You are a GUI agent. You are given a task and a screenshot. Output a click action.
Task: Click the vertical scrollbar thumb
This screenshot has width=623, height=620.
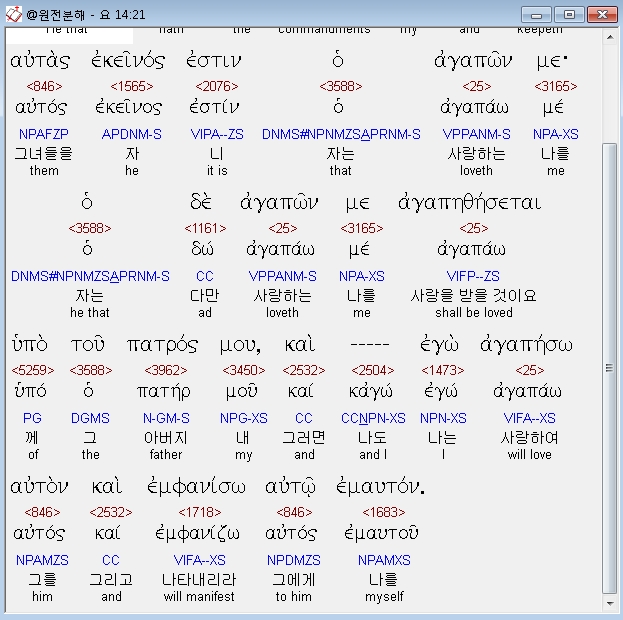pos(609,368)
